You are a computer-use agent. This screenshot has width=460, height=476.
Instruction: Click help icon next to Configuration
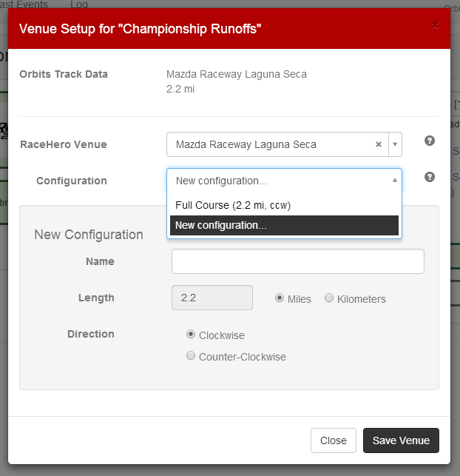click(430, 177)
